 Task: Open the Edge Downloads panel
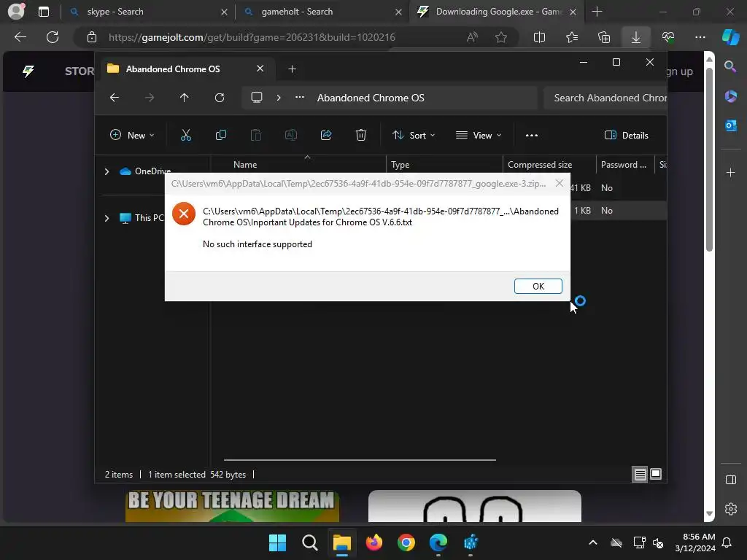point(636,37)
